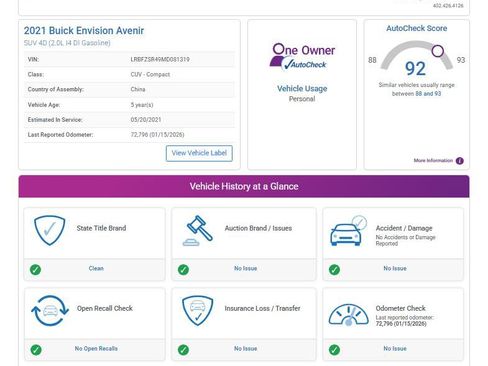This screenshot has height=366, width=488.
Task: Click the AutoCheck score gauge marker
Action: [x=438, y=51]
